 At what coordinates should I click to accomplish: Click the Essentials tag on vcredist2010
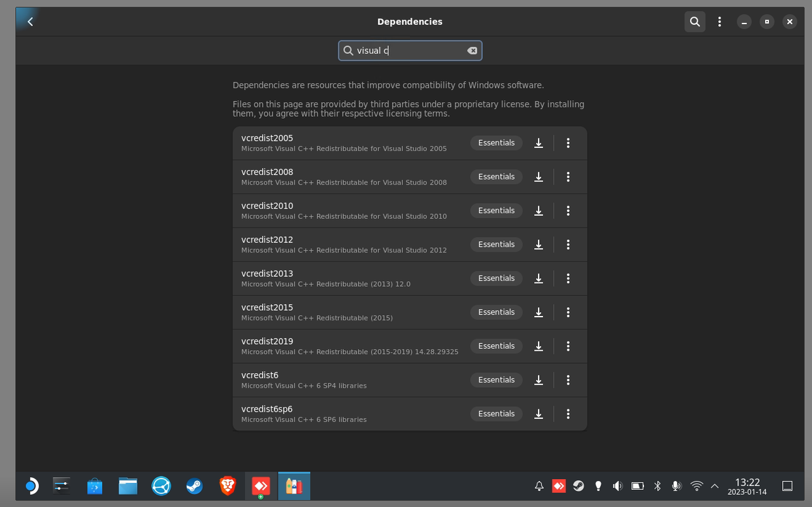click(496, 211)
